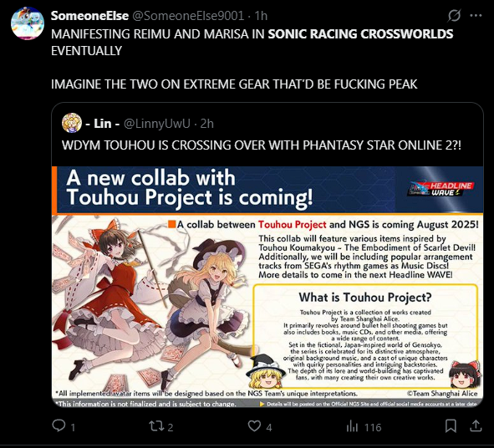Image resolution: width=494 pixels, height=448 pixels.
Task: Like the tweet with heart icon
Action: click(254, 426)
